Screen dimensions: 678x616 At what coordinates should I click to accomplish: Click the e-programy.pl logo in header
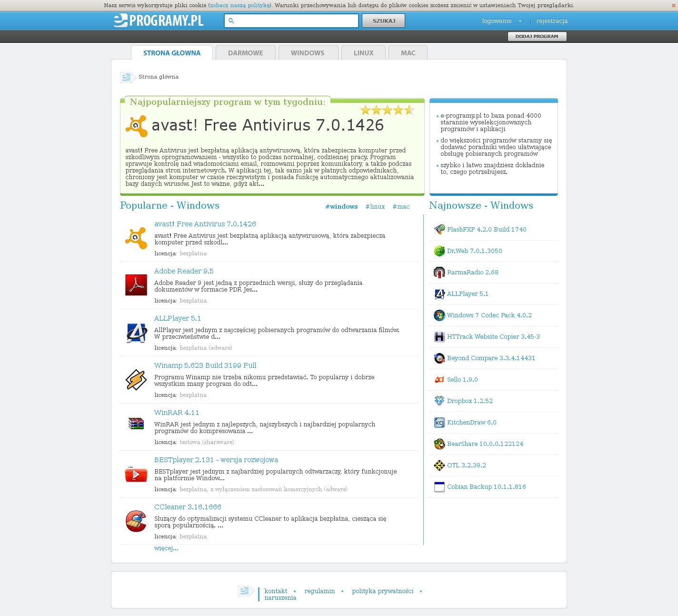(159, 20)
